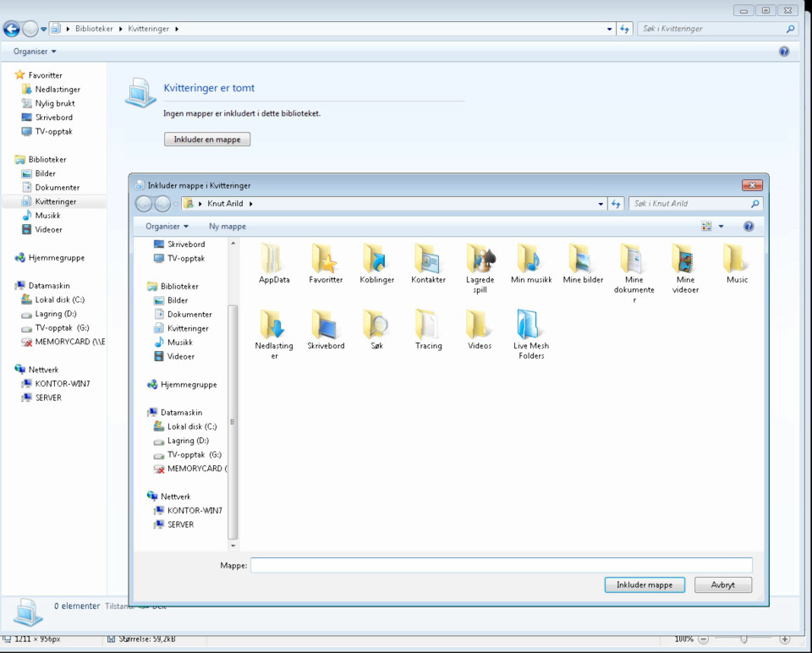Select the Min musikk folder icon

pyautogui.click(x=530, y=258)
